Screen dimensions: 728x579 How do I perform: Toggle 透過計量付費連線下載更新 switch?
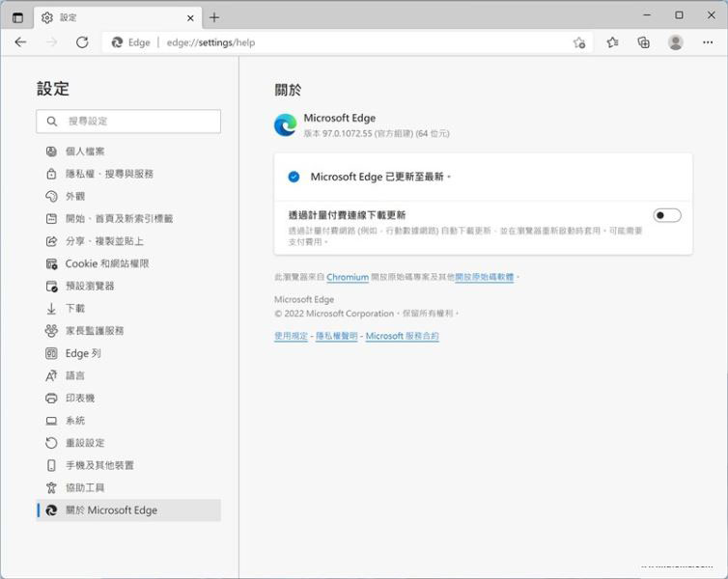[666, 215]
